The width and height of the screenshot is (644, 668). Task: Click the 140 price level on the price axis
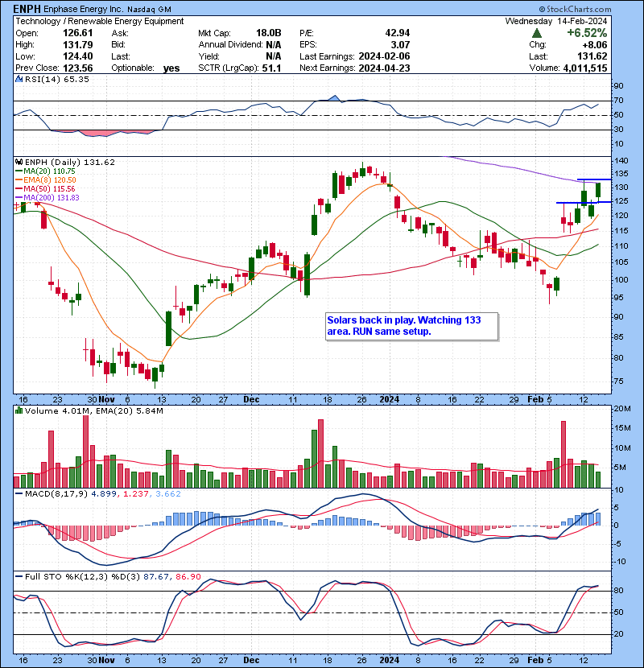(x=621, y=161)
